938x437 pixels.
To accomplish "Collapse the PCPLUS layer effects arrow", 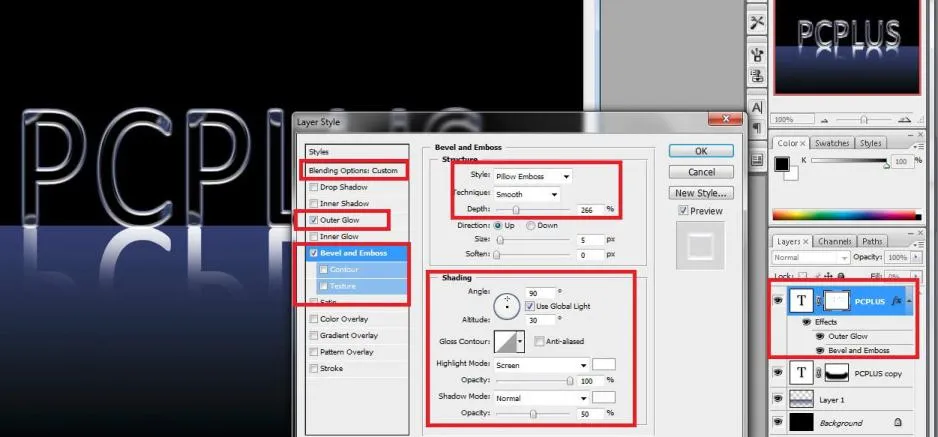I will point(909,301).
